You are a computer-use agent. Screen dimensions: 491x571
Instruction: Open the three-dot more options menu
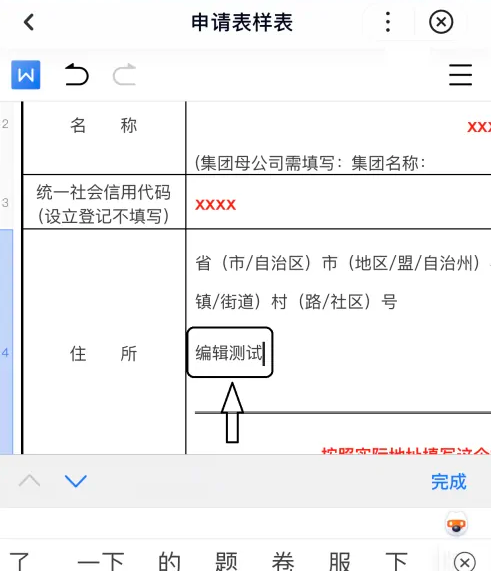[388, 22]
